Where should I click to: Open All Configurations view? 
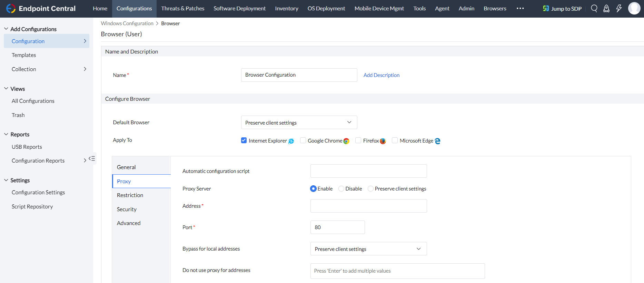(33, 101)
